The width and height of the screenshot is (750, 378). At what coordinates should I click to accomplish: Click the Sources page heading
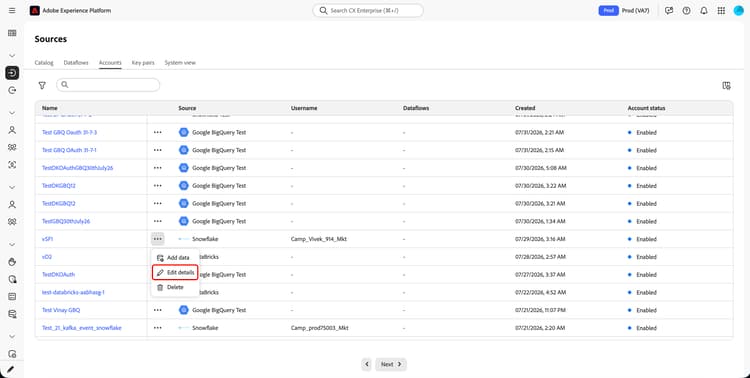pos(51,39)
